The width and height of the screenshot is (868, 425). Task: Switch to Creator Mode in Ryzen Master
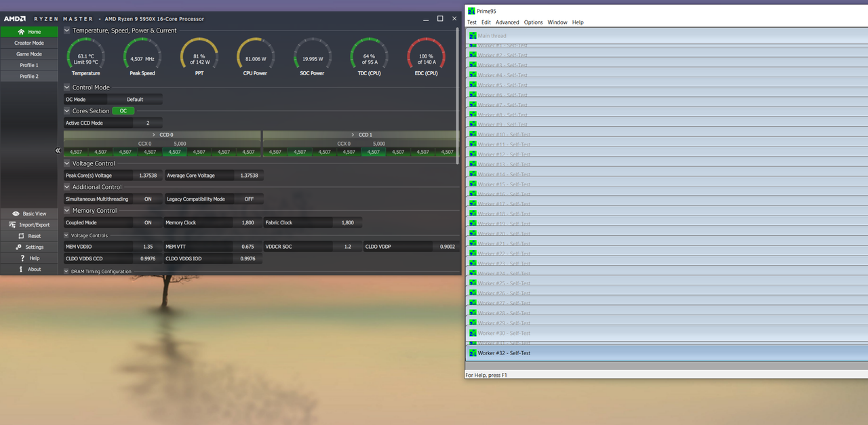tap(29, 43)
